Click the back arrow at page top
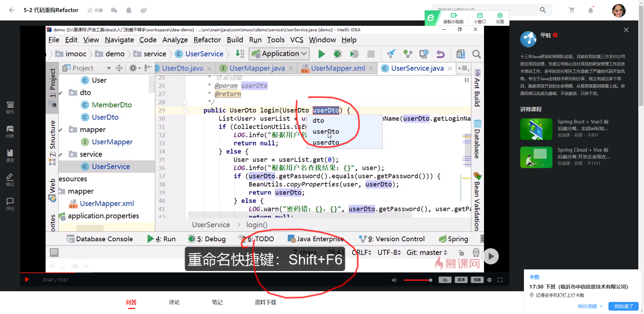Viewport: 644px width, 314px height. [12, 10]
